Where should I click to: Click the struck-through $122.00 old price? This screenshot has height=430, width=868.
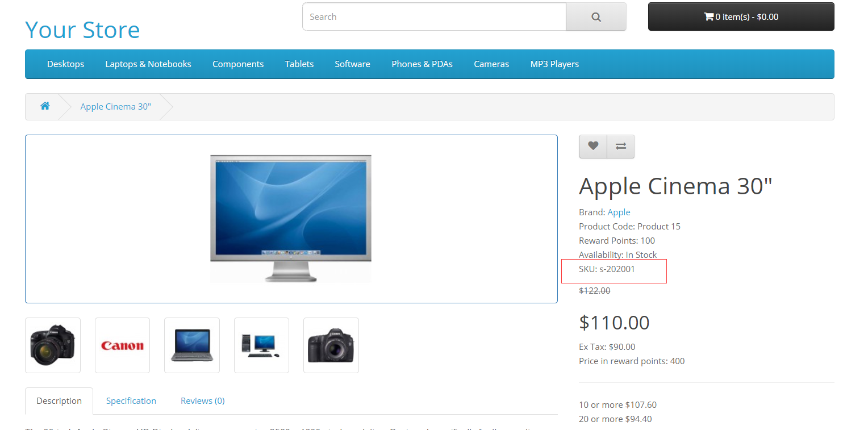point(595,291)
